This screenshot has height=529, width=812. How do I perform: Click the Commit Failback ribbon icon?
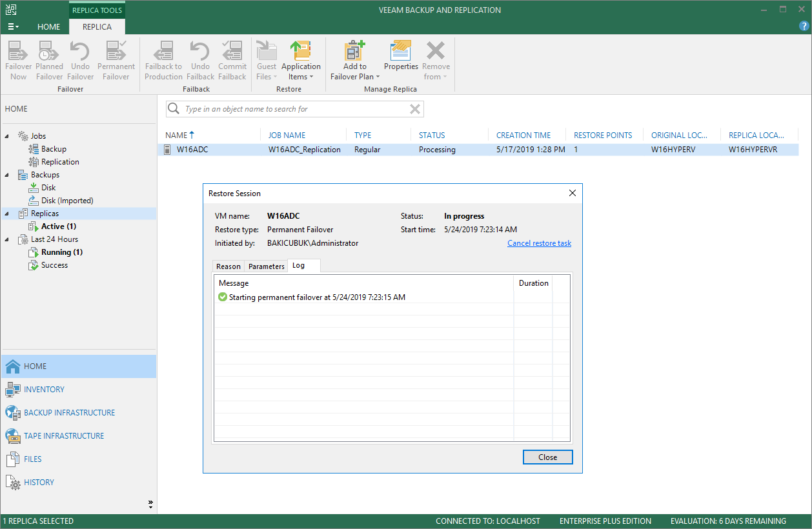tap(232, 61)
